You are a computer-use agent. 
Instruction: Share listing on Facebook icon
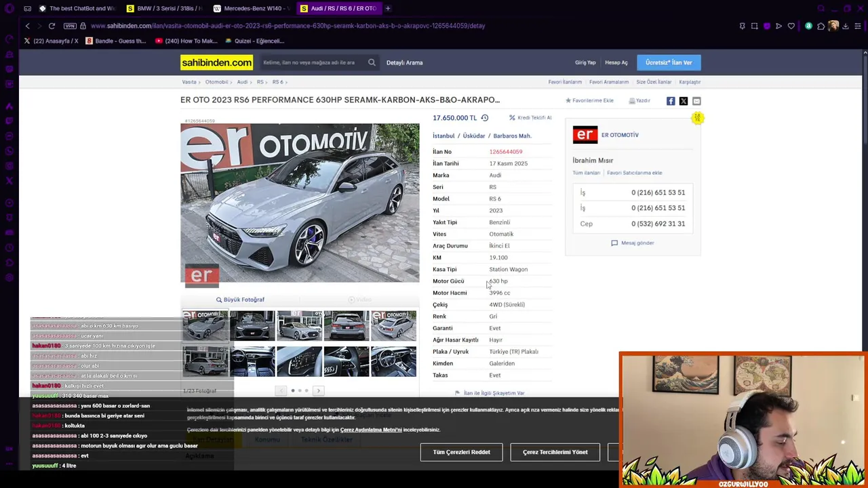pos(671,101)
